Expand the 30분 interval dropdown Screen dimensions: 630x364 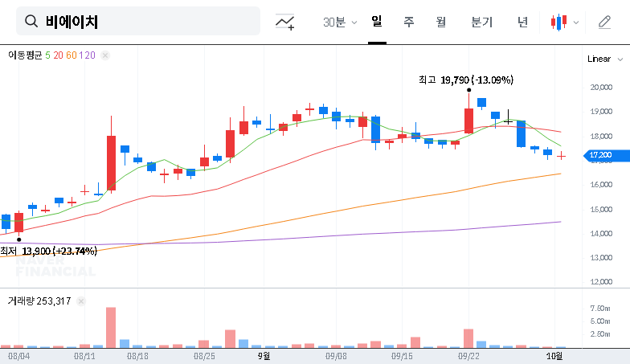click(x=340, y=22)
